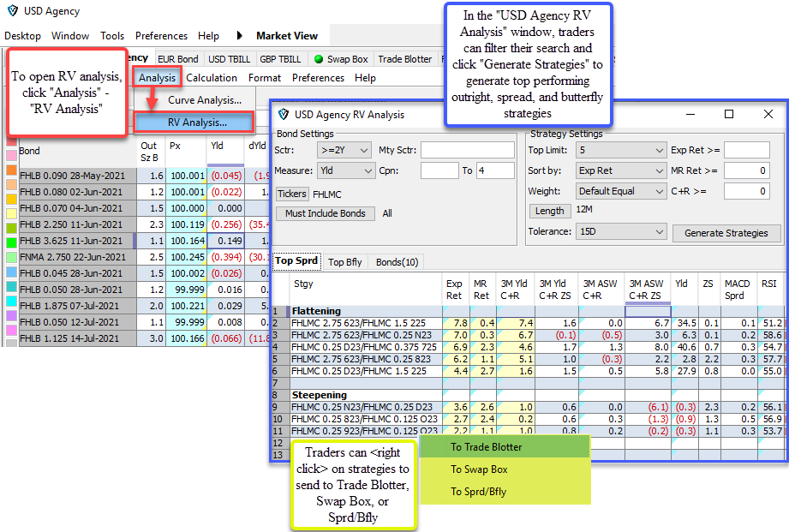Choose To Sprd/Bfly from context menu
789x532 pixels.
(505, 492)
